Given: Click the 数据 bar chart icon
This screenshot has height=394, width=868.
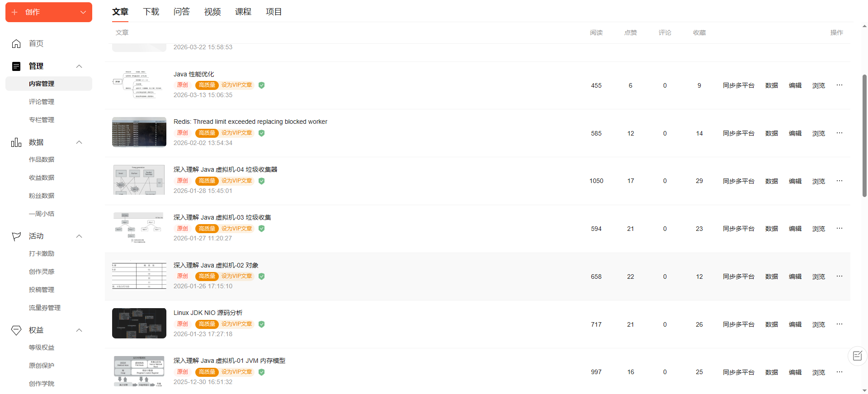Looking at the screenshot, I should coord(16,142).
